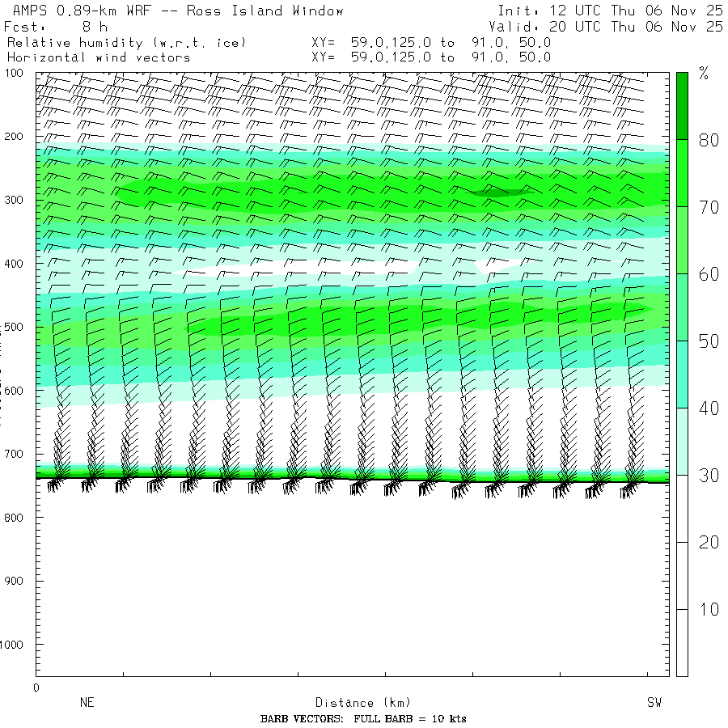Screen dimensions: 728x728
Task: Click the 600 pressure axis label
Action: click(x=14, y=391)
